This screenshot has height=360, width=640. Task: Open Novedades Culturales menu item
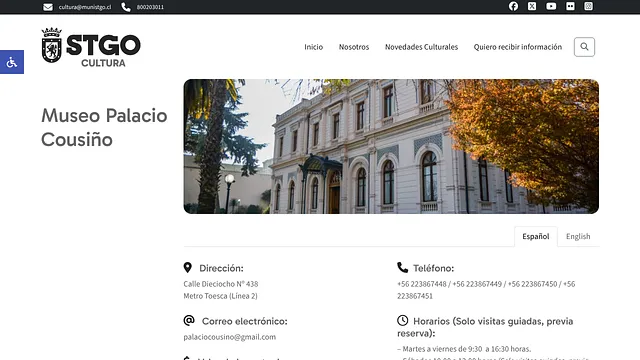[x=421, y=47]
